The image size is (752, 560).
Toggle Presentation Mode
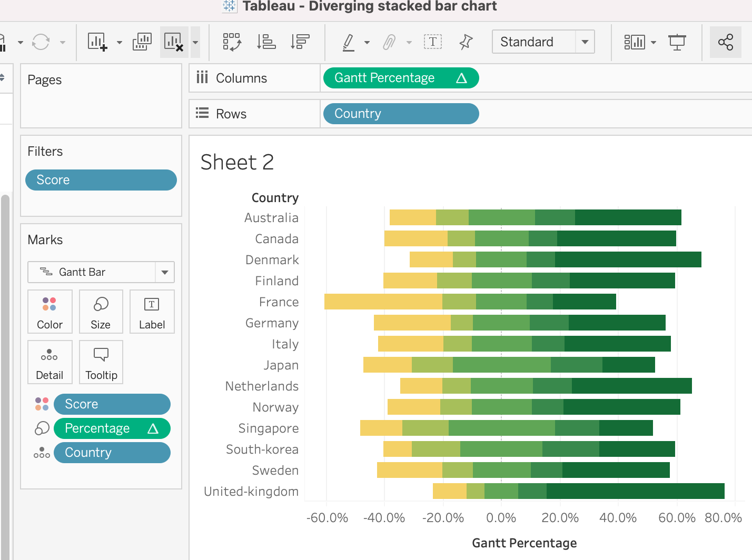pyautogui.click(x=677, y=42)
